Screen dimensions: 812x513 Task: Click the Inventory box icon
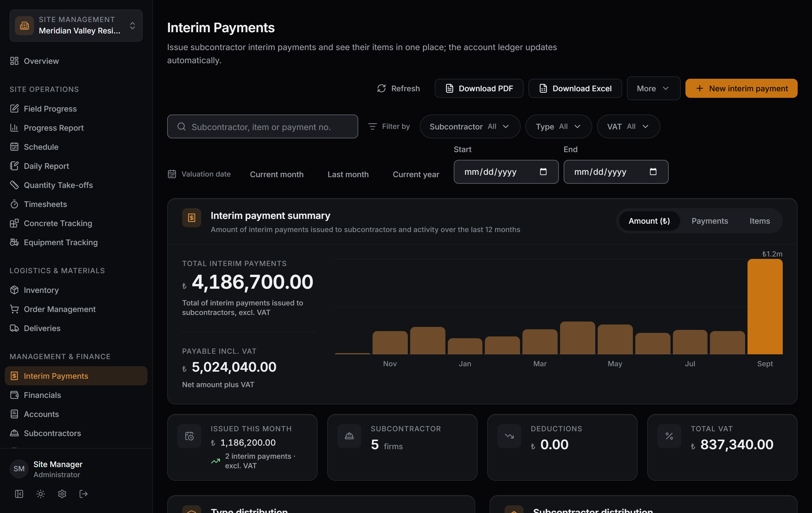14,290
